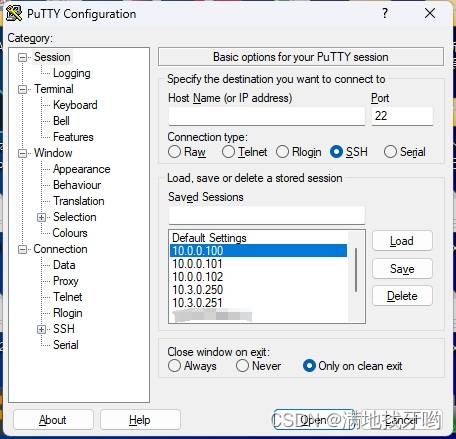Select the Raw connection type
The height and width of the screenshot is (439, 456).
[174, 152]
